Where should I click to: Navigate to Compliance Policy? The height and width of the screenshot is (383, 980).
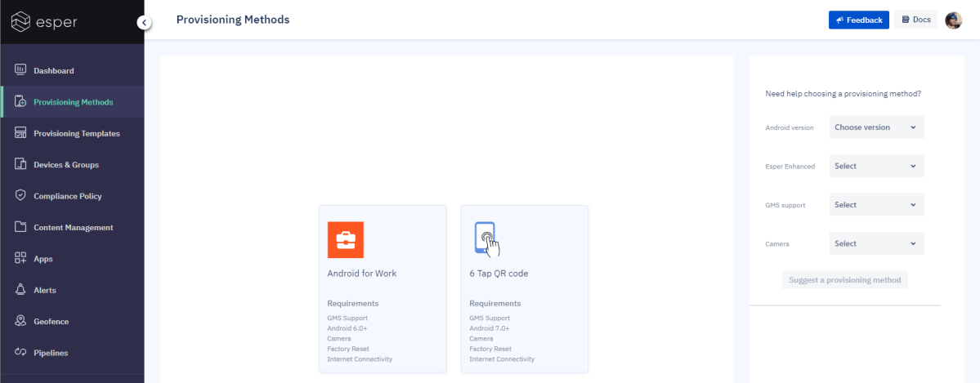73,195
